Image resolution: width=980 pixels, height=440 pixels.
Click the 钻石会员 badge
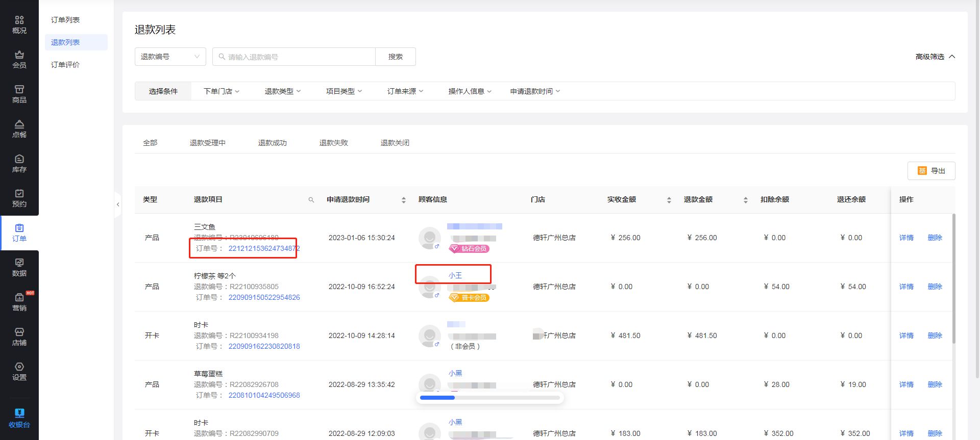[469, 249]
